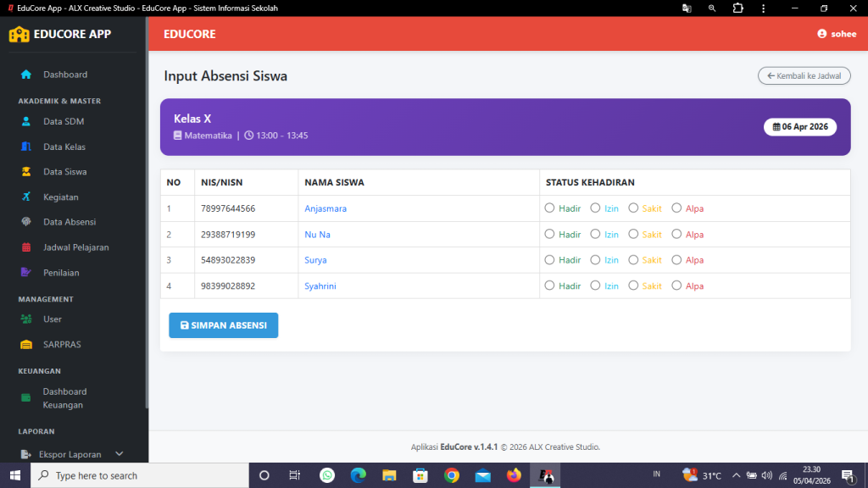Mark Nu Na as Izin
The width and height of the screenshot is (868, 488).
(595, 234)
